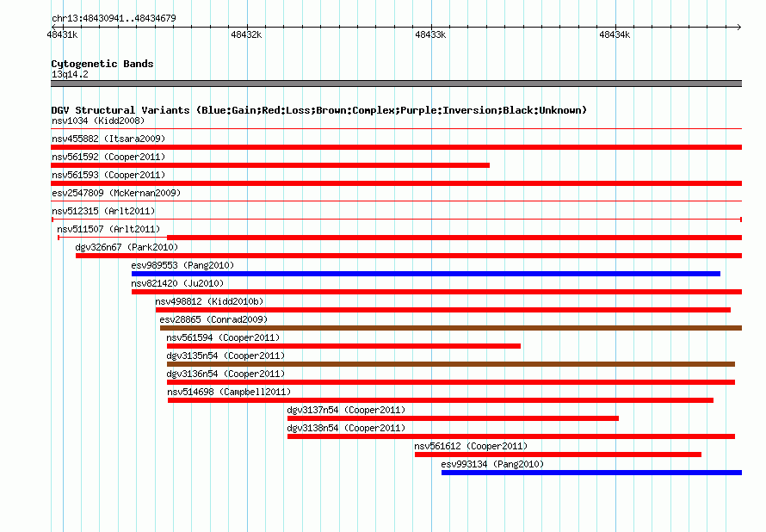
Task: Select dgv3137n54 (Cooper2011) variant label
Action: pyautogui.click(x=346, y=410)
